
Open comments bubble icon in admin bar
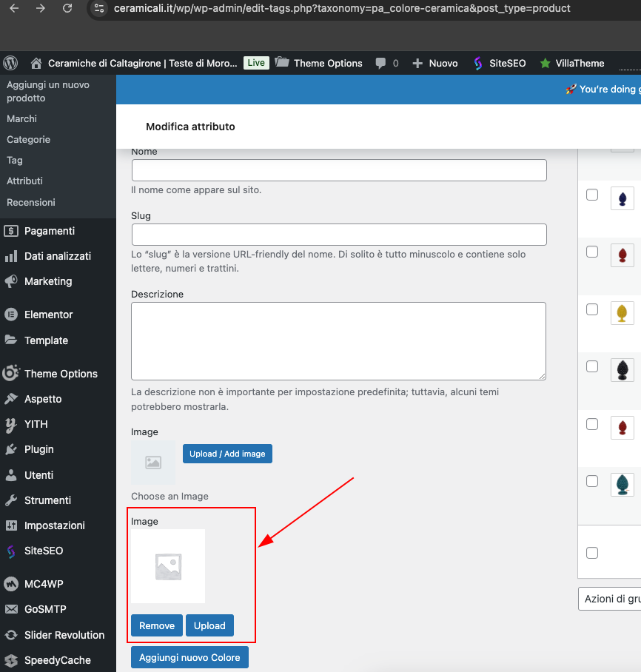click(x=380, y=64)
